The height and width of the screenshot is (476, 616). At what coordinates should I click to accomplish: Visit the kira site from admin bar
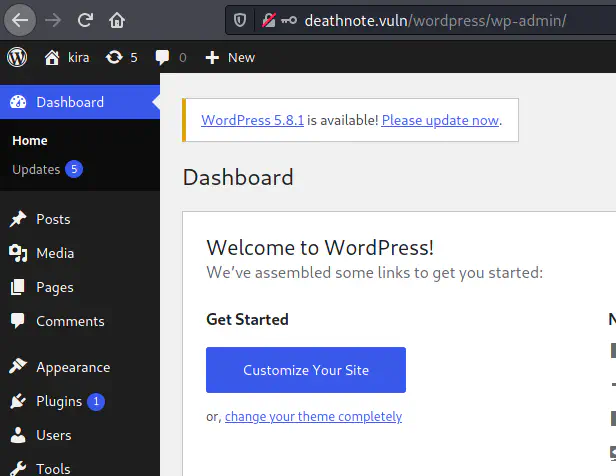tap(68, 57)
